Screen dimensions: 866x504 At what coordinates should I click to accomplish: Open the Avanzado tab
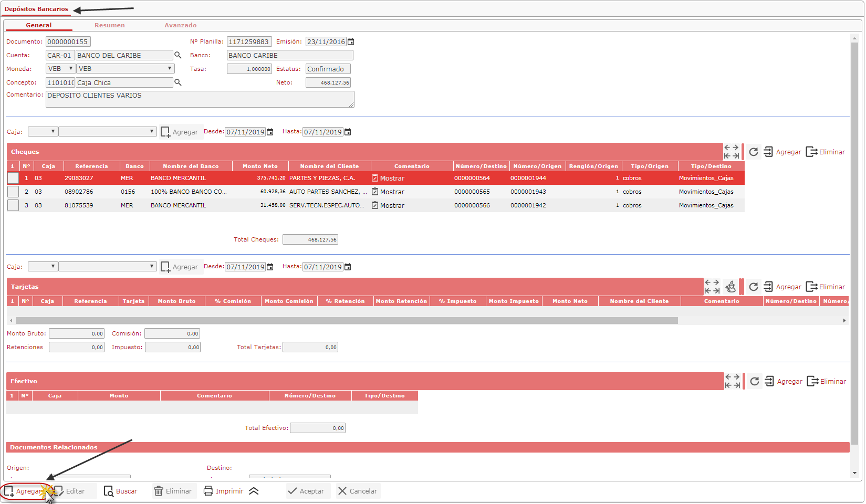[x=180, y=25]
